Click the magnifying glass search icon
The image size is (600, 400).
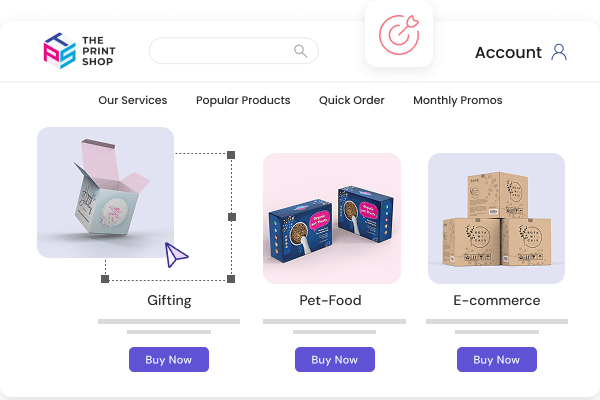tap(300, 51)
